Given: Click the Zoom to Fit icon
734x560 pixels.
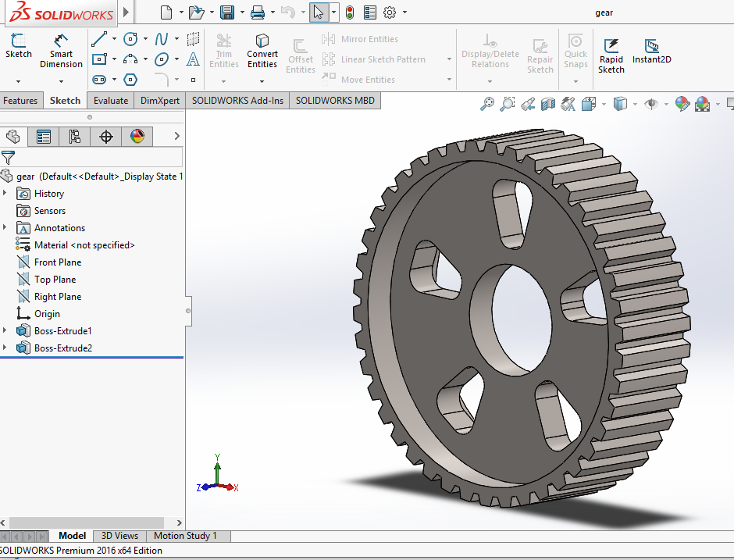Looking at the screenshot, I should (487, 103).
